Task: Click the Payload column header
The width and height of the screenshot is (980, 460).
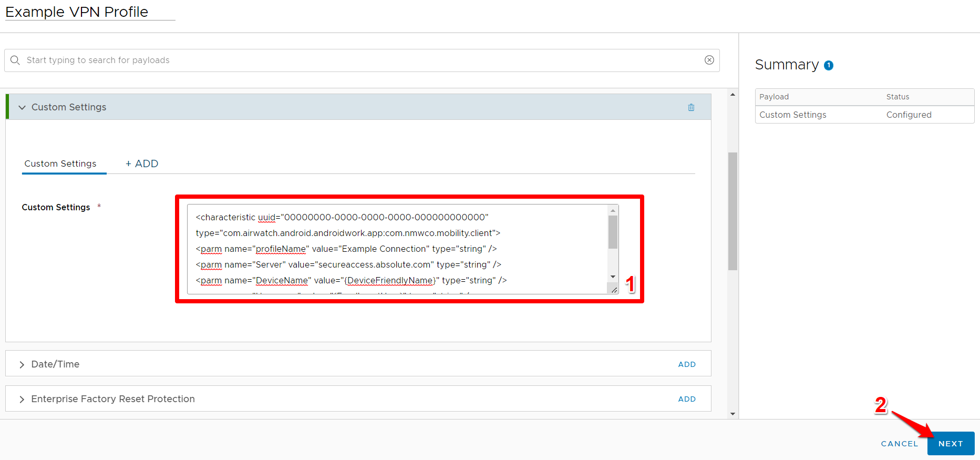Action: (774, 97)
